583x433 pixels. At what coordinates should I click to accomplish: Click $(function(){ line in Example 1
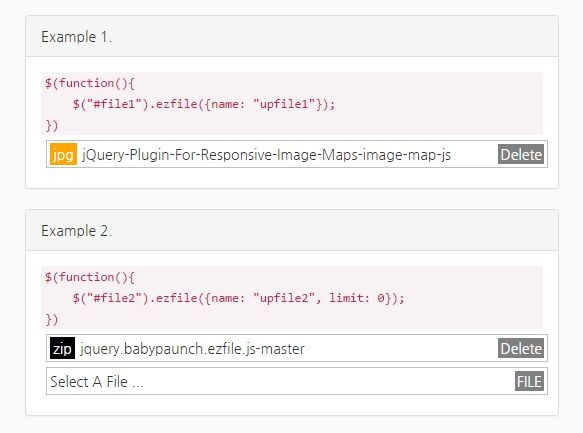(x=90, y=83)
